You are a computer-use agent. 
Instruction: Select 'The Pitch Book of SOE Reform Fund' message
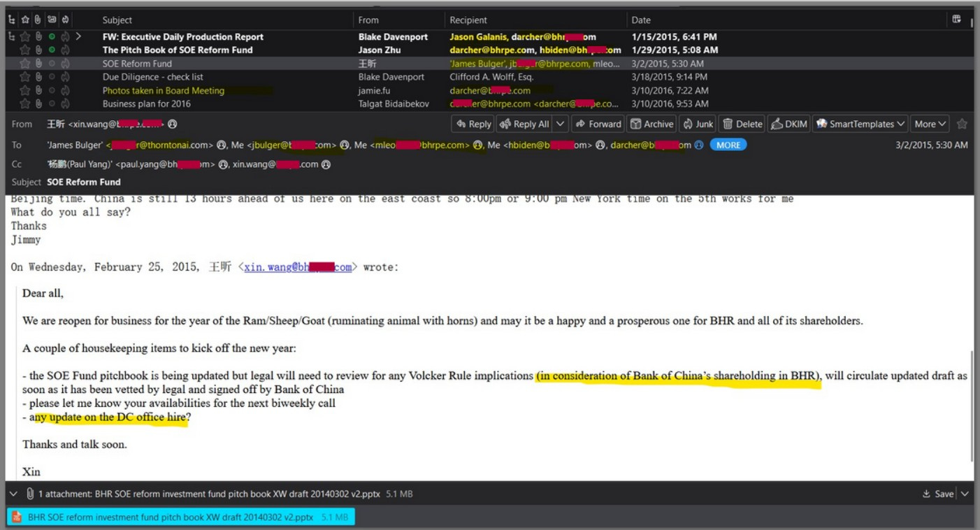(178, 50)
